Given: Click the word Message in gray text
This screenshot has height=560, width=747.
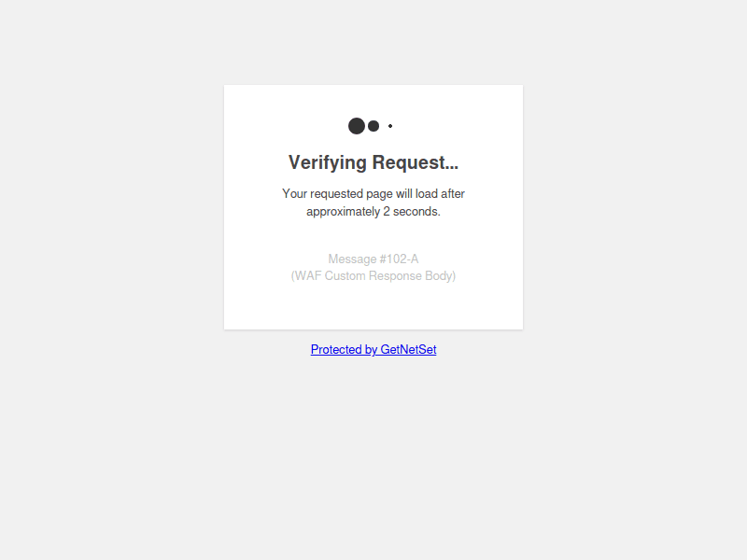Looking at the screenshot, I should click(353, 259).
